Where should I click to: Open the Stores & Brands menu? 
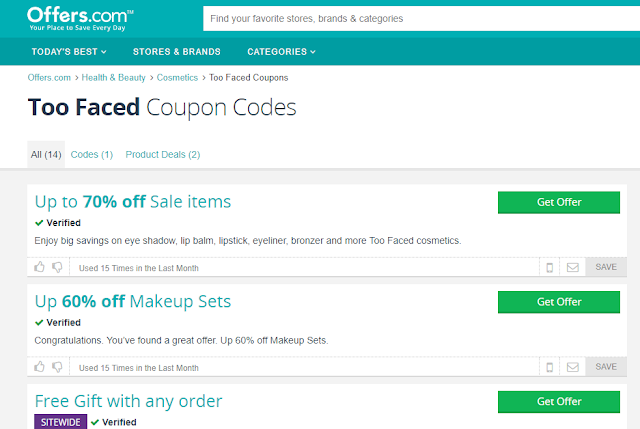176,51
